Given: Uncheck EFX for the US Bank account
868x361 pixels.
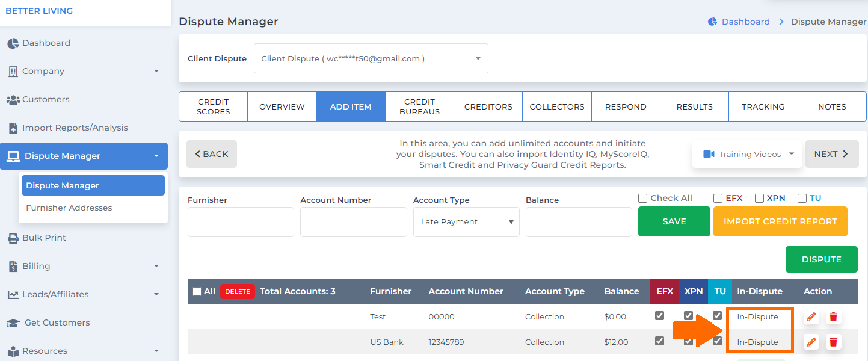Looking at the screenshot, I should coord(660,341).
